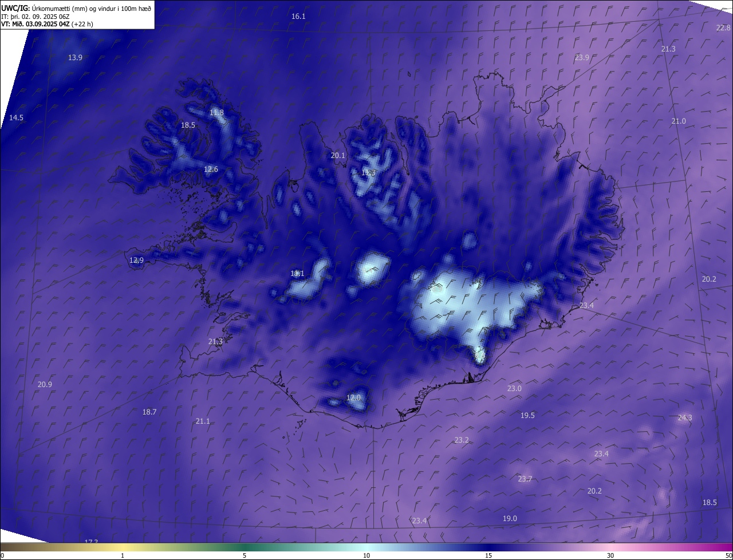Click the 21.0 value label
733x560 pixels.
click(x=679, y=121)
